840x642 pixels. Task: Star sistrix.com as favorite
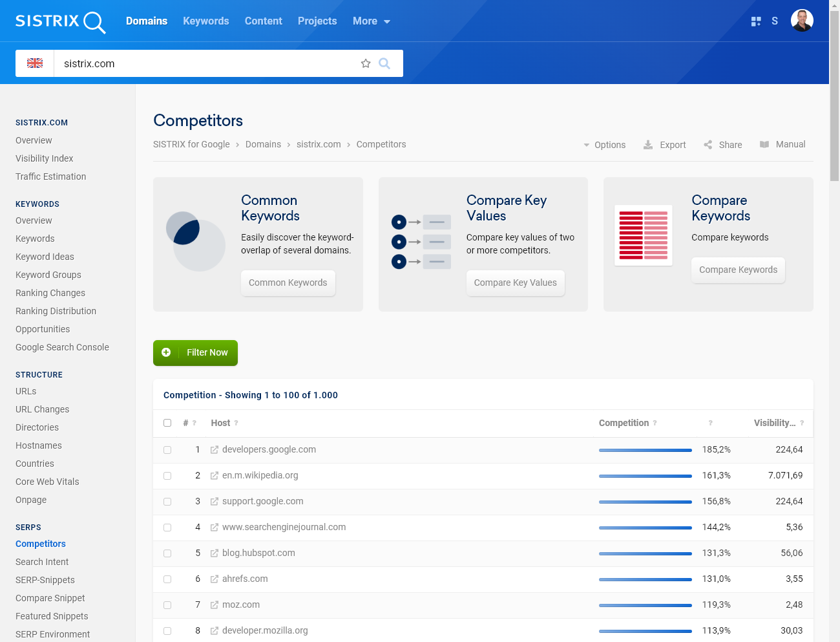pyautogui.click(x=366, y=63)
